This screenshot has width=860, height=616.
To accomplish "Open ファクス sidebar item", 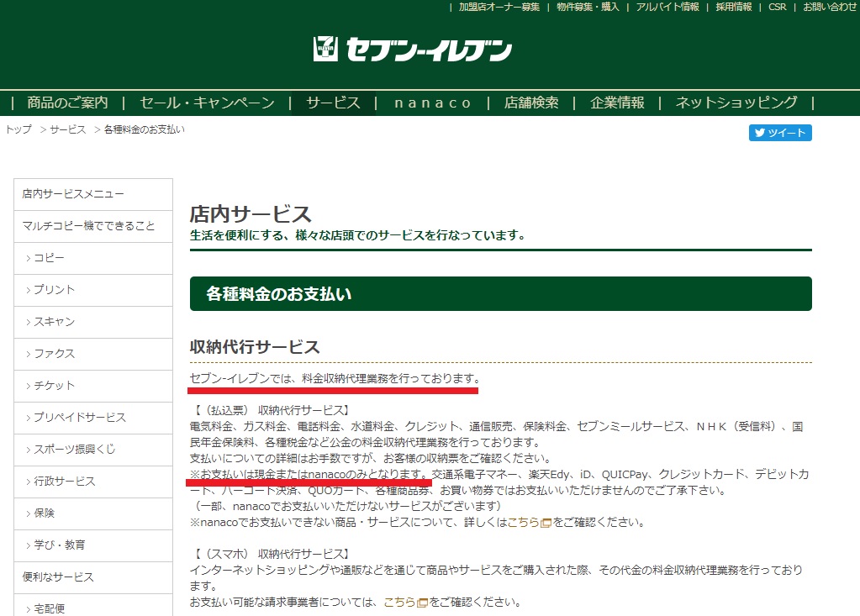I will coord(93,354).
